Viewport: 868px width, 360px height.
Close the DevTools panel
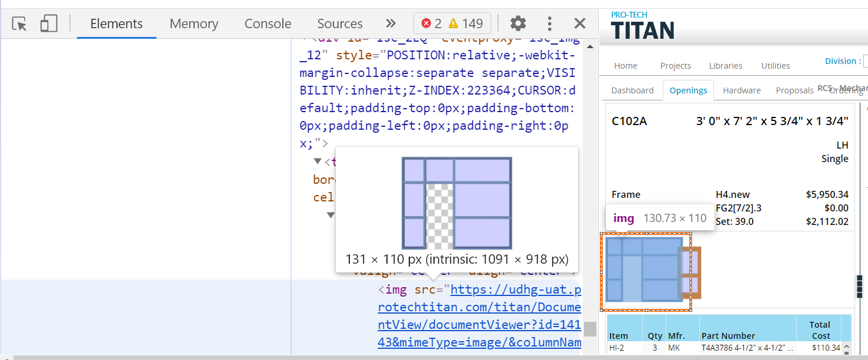(x=580, y=23)
